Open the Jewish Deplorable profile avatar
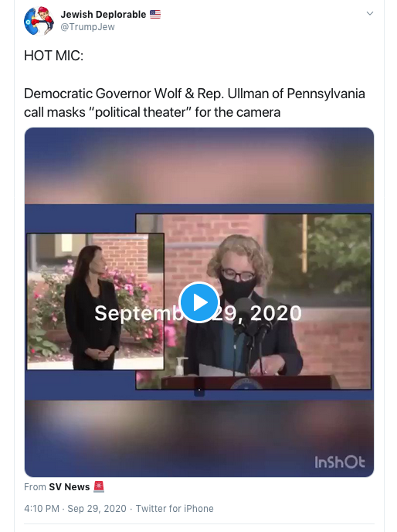Image resolution: width=397 pixels, height=532 pixels. [x=39, y=21]
